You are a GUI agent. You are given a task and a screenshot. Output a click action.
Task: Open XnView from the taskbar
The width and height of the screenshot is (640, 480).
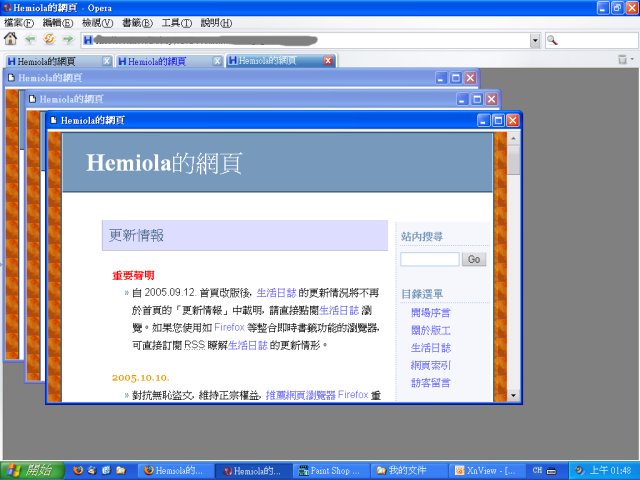pos(483,469)
